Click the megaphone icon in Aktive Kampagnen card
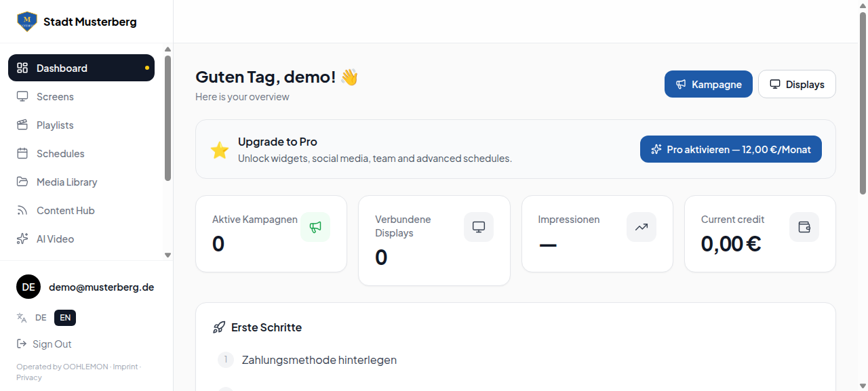 point(315,227)
